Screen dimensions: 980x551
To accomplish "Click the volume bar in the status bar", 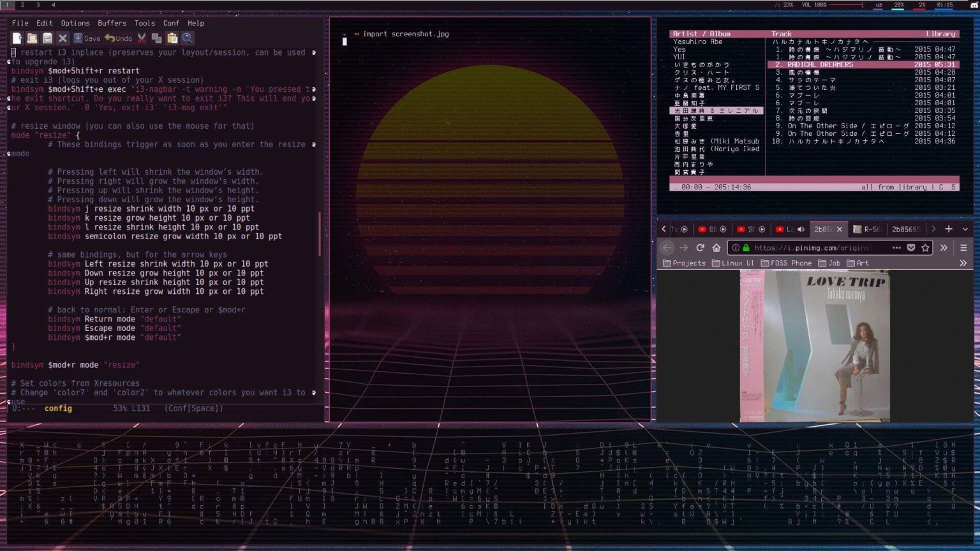I will pyautogui.click(x=847, y=4).
